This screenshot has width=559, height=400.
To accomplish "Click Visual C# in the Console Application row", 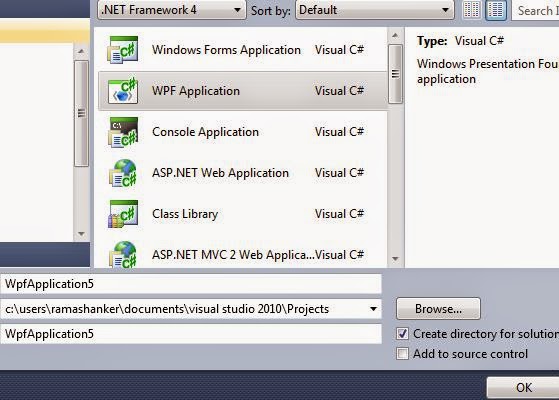I will (339, 132).
